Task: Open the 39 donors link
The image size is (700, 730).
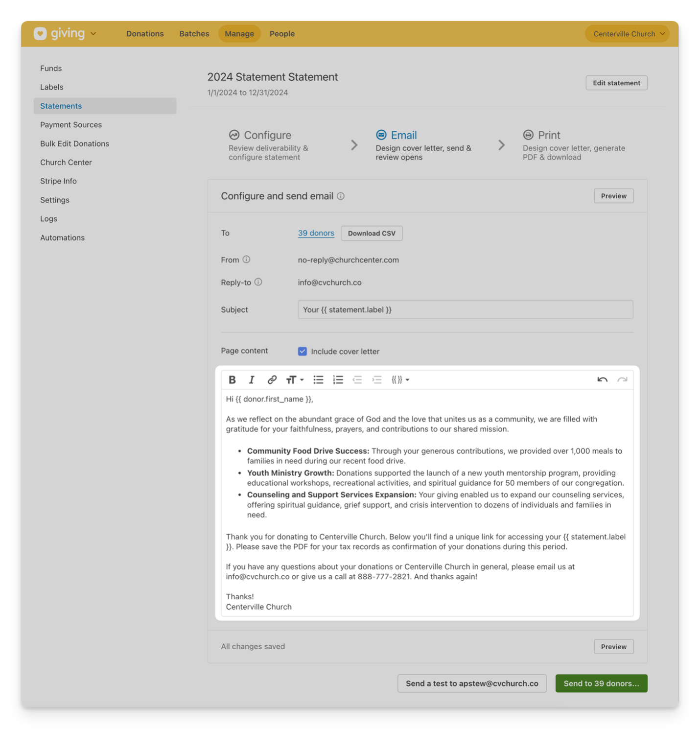Action: click(316, 233)
